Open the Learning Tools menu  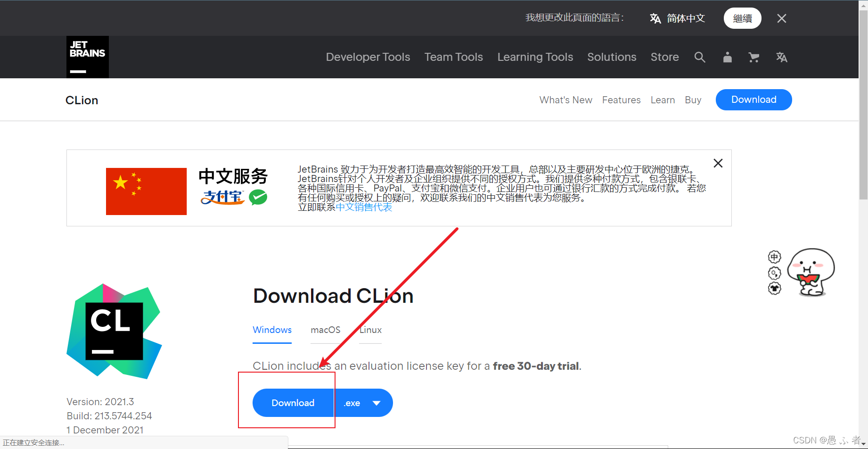(535, 57)
